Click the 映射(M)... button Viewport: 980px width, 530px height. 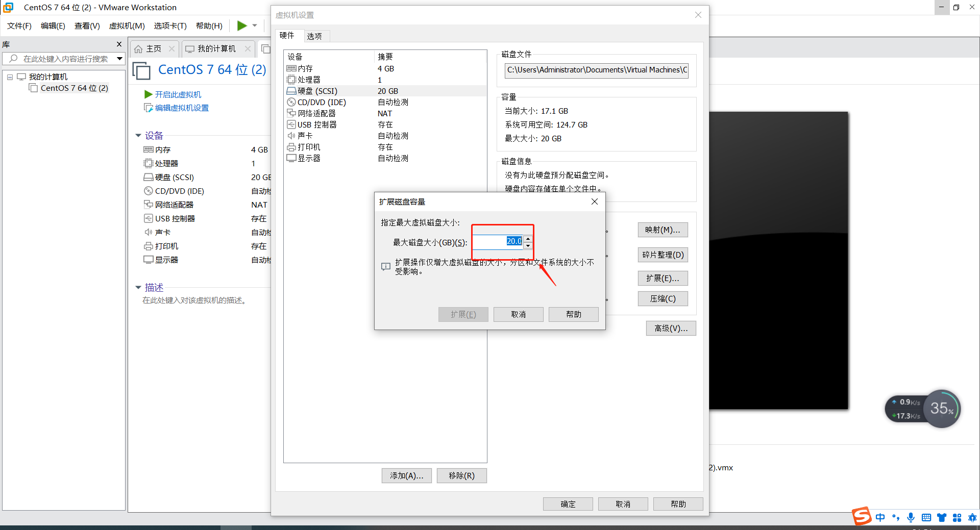click(663, 230)
